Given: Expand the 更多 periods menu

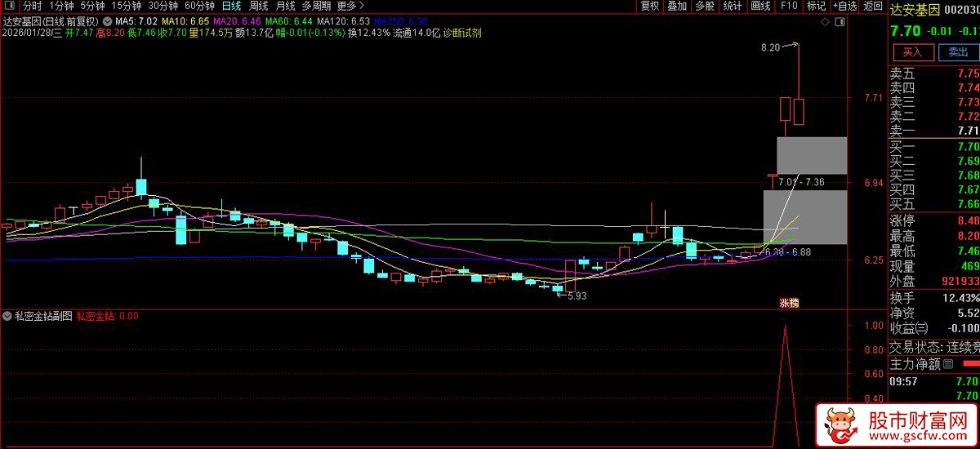Looking at the screenshot, I should (350, 6).
